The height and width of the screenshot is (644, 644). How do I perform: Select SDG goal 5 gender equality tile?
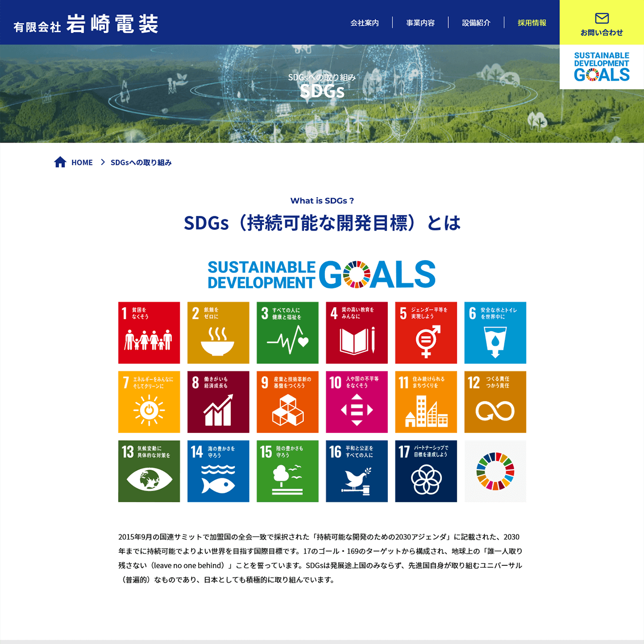(x=426, y=333)
